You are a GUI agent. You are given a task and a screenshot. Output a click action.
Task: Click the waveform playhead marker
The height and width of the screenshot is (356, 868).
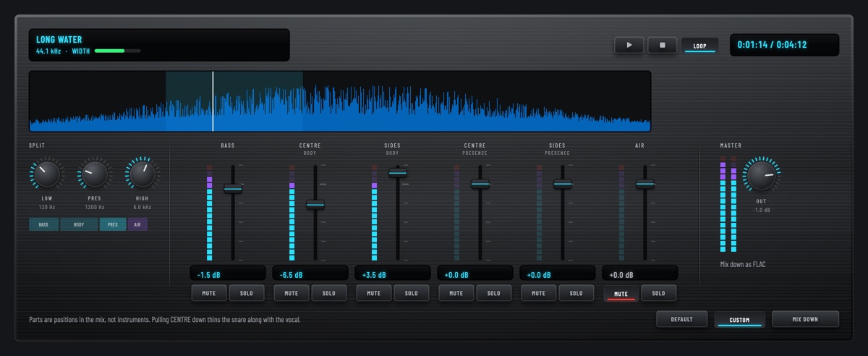tap(213, 101)
